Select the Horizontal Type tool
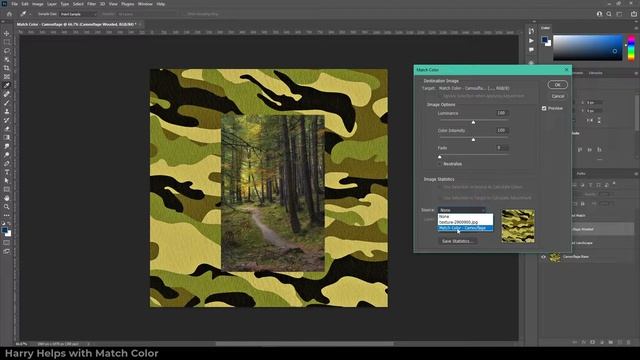The image size is (640, 360). [x=7, y=172]
